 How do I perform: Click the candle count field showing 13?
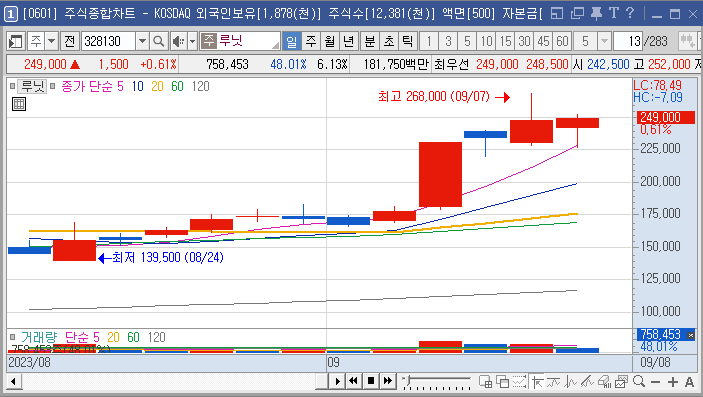pos(628,42)
